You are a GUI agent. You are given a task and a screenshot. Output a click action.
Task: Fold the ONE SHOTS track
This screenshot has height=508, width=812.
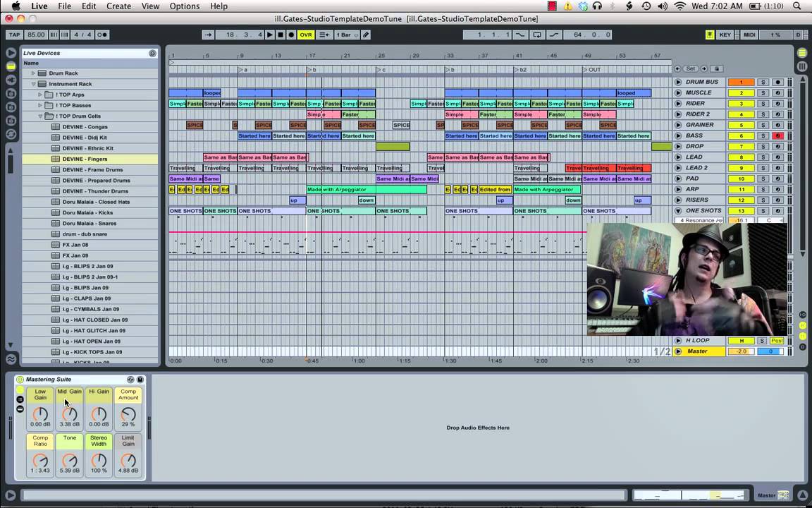coord(678,211)
